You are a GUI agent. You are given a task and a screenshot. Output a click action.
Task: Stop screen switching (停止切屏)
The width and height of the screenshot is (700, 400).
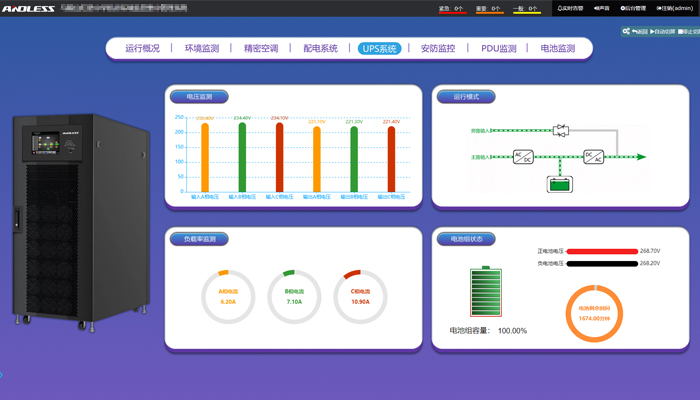tap(689, 31)
